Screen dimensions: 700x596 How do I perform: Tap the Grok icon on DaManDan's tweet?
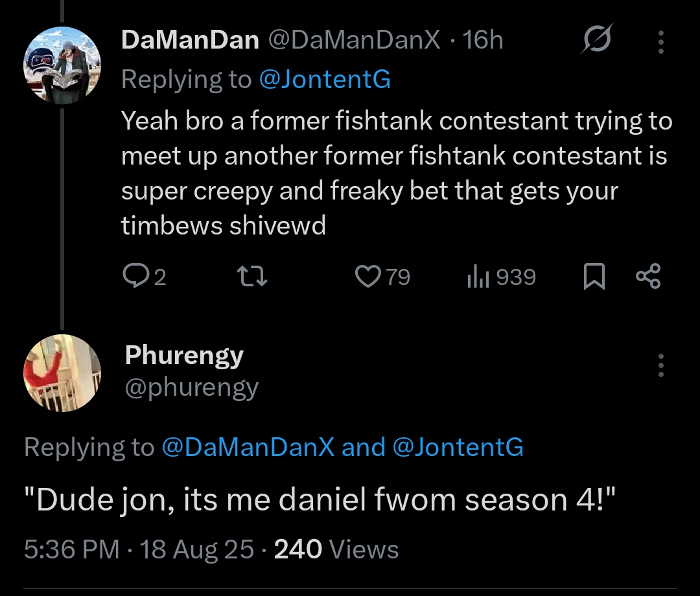594,41
